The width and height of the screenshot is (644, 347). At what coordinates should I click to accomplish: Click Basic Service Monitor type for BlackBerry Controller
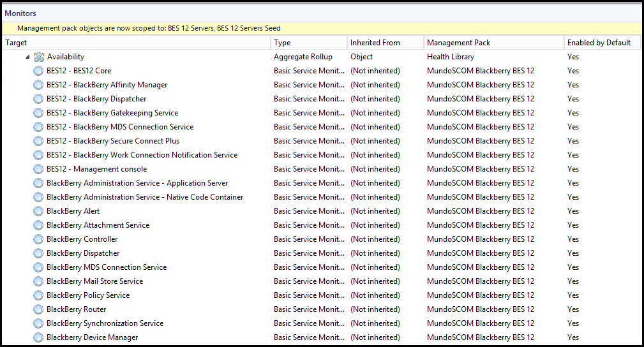[310, 239]
